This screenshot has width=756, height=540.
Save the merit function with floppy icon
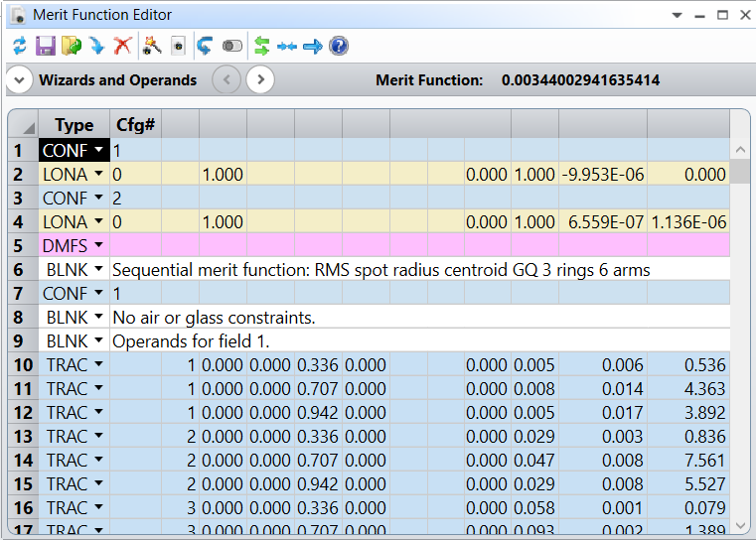tap(46, 47)
